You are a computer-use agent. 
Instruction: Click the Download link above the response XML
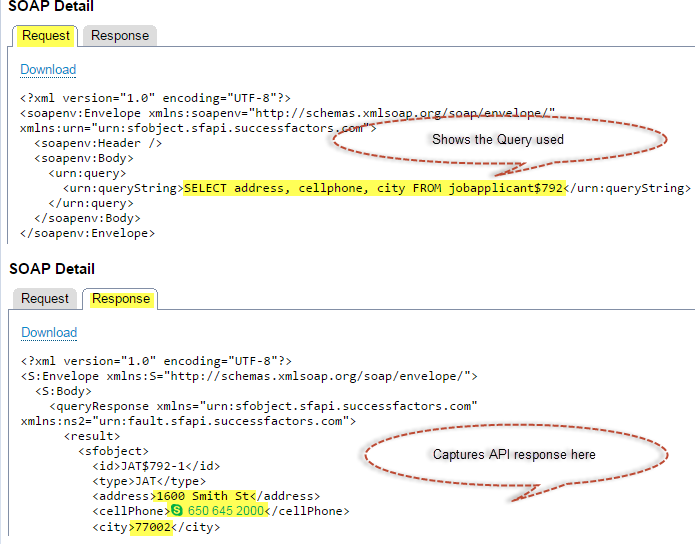49,333
